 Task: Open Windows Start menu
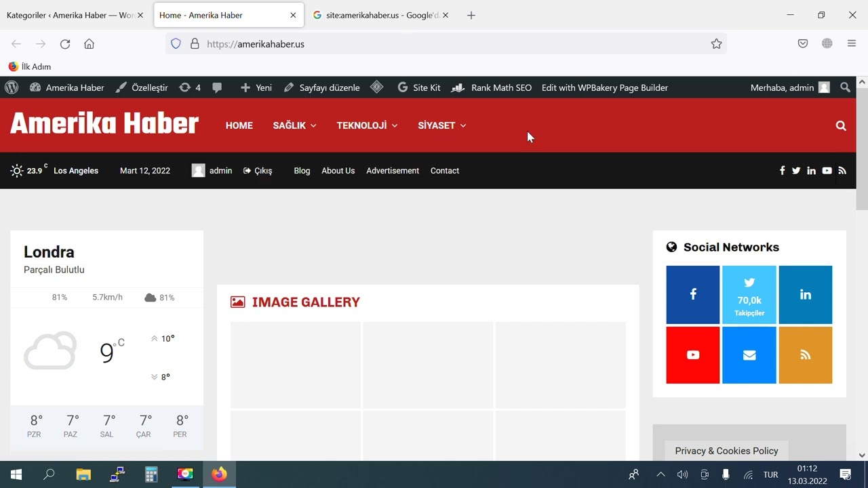16,474
